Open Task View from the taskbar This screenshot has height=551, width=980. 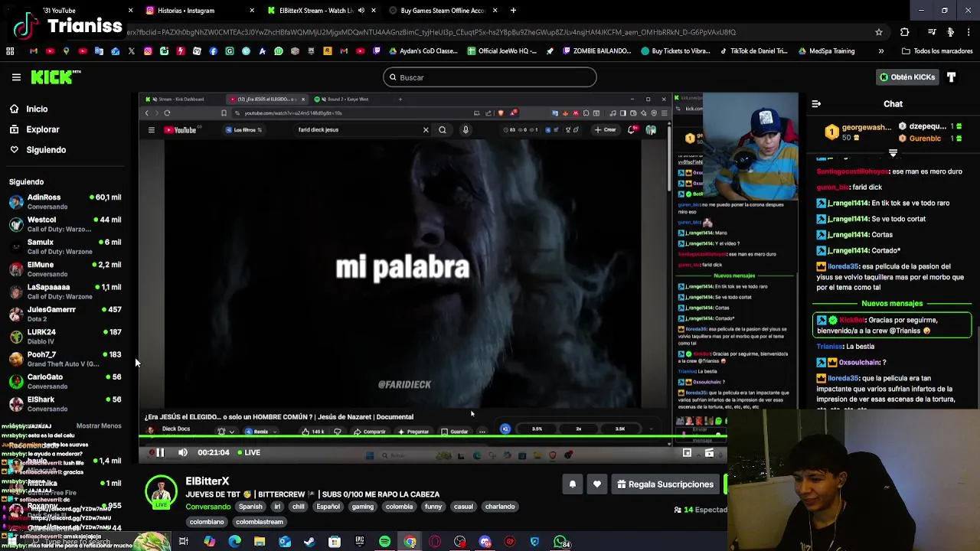click(x=184, y=542)
